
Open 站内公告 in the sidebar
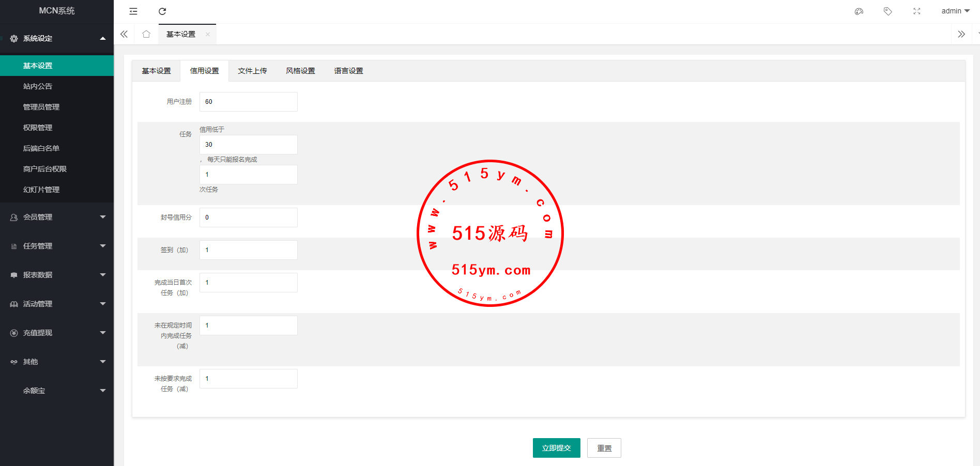pos(38,86)
